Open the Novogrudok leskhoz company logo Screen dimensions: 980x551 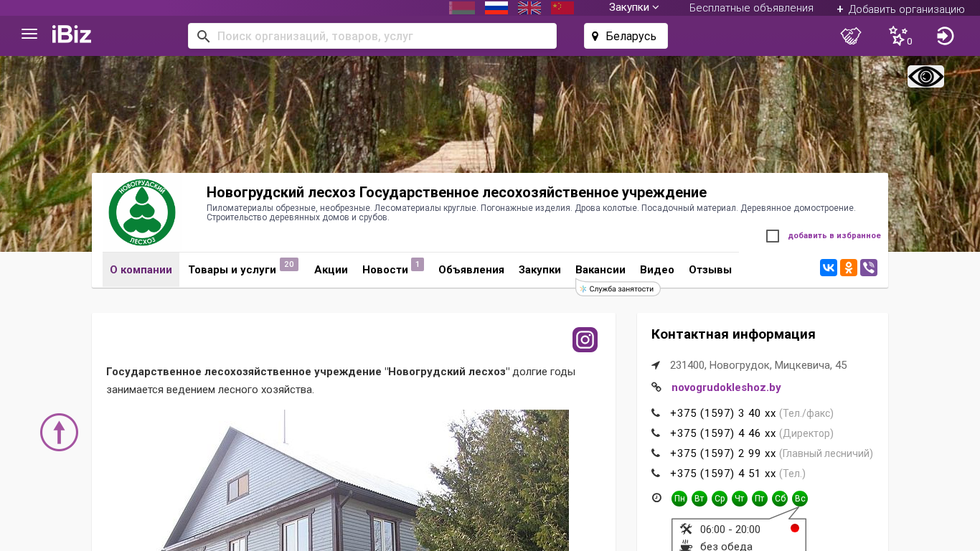(x=142, y=212)
